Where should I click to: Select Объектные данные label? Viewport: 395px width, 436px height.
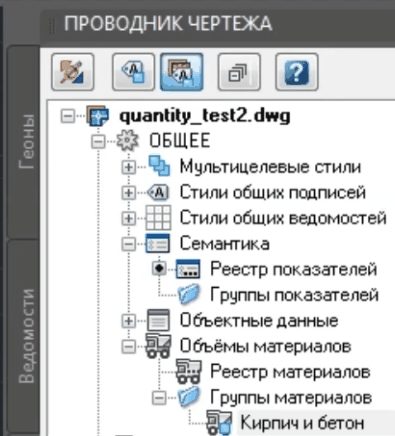click(x=259, y=320)
